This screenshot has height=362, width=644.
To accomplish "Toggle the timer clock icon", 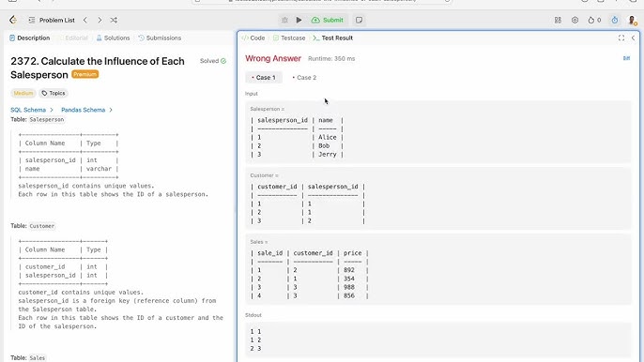I will (x=614, y=20).
